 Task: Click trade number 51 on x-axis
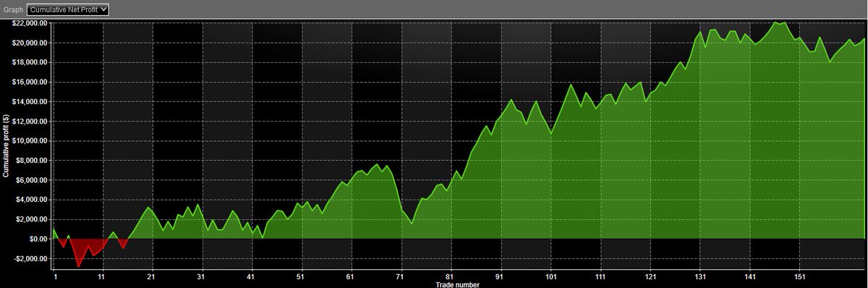[301, 276]
